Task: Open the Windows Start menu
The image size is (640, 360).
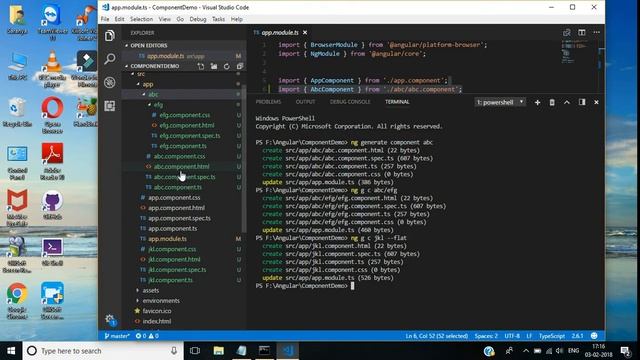Action: (11, 351)
